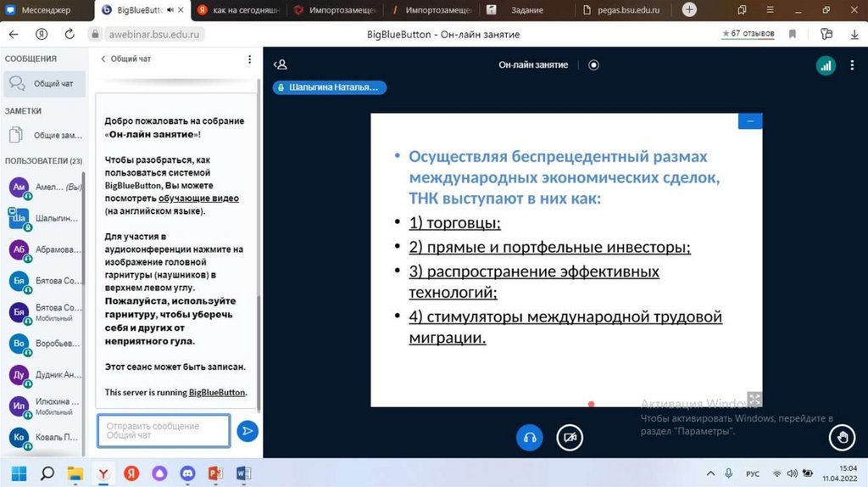This screenshot has width=868, height=487.
Task: Focus the Отправить сообщение input field
Action: (x=164, y=430)
